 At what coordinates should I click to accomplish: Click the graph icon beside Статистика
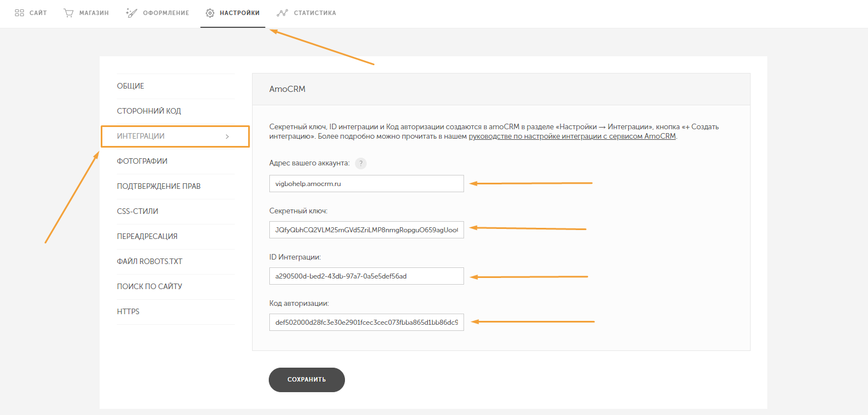pos(283,13)
